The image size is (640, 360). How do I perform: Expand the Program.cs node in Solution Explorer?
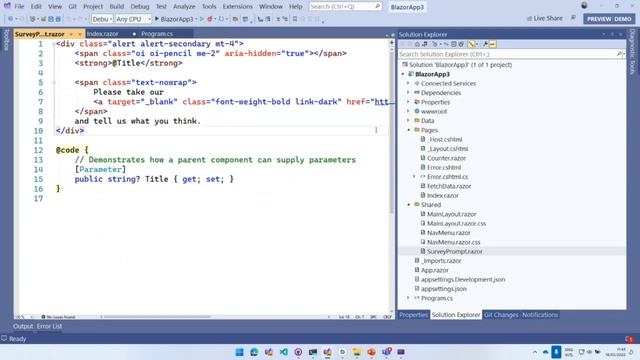point(408,298)
